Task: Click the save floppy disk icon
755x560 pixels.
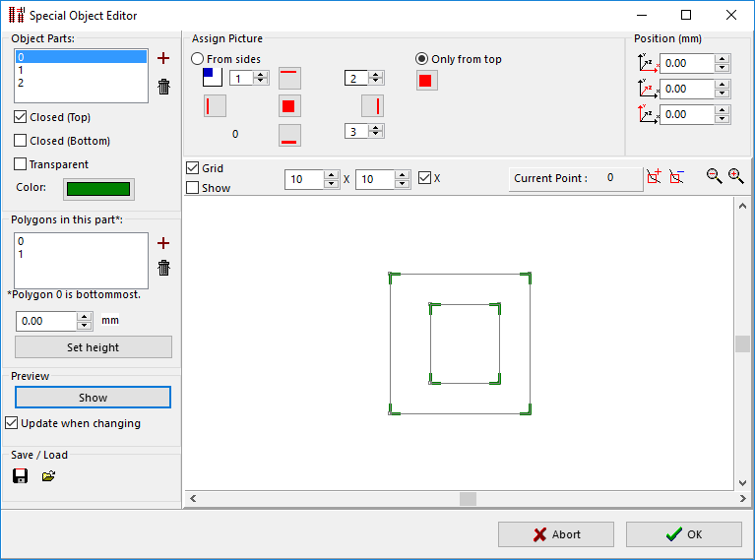Action: pos(20,475)
